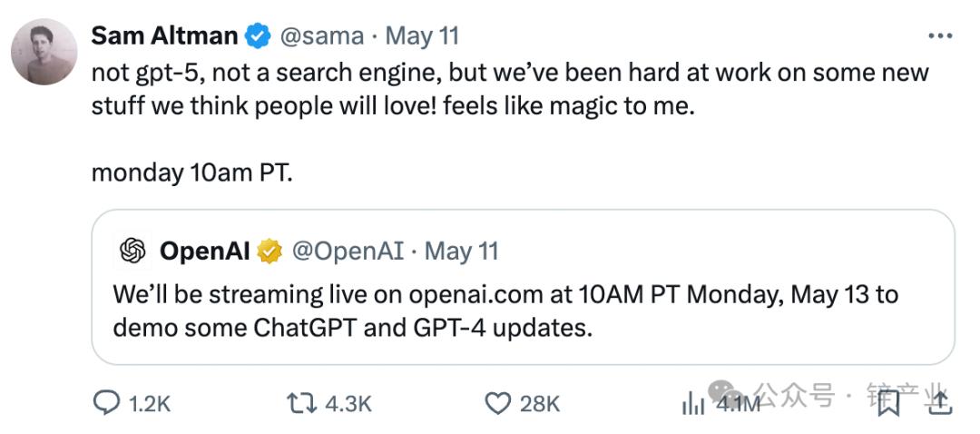Viewport: 980px width, 434px height.
Task: Click Sam Altman's blue verified badge
Action: click(x=258, y=36)
